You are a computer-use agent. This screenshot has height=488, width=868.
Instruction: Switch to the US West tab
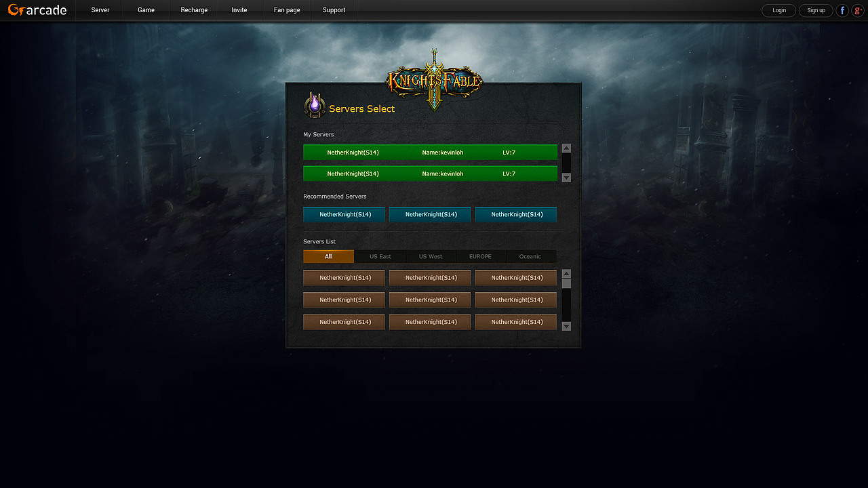431,256
